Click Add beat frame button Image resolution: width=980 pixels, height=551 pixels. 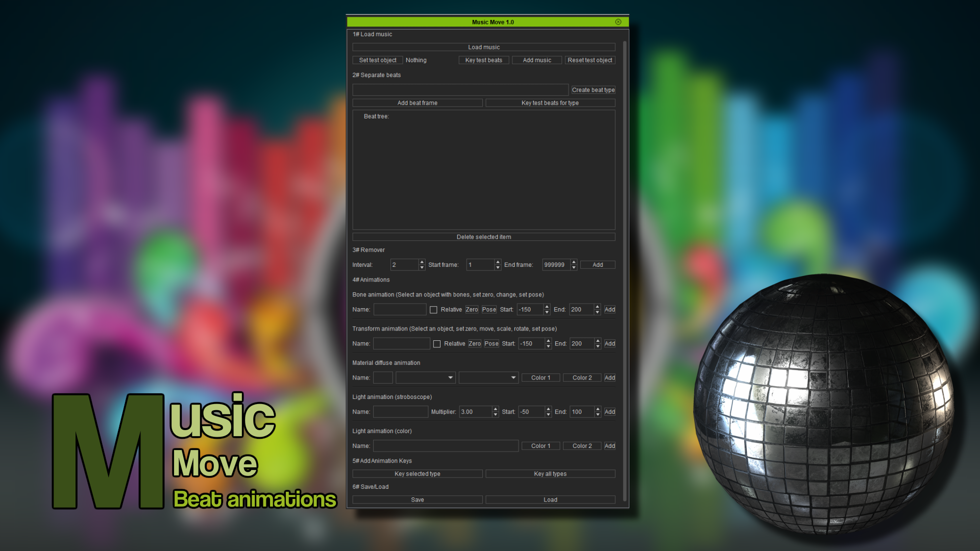(x=416, y=102)
